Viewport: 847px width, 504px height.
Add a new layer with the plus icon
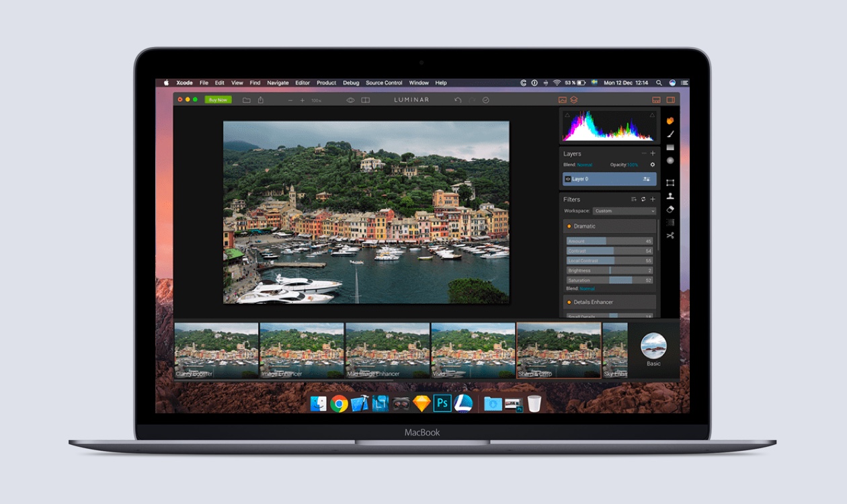coord(653,153)
